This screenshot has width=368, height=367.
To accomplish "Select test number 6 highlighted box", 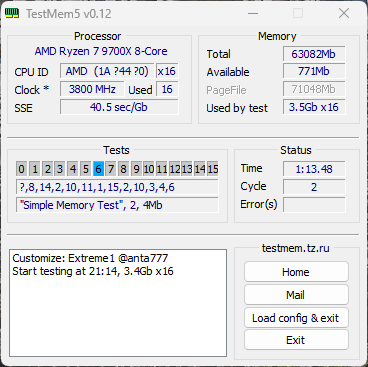I will (98, 169).
